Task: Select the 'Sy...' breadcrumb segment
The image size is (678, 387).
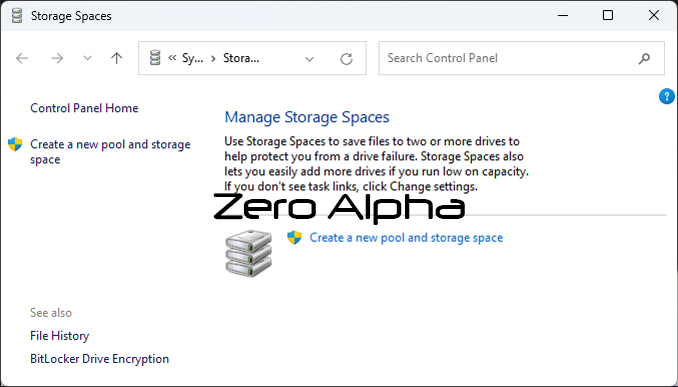Action: tap(192, 58)
